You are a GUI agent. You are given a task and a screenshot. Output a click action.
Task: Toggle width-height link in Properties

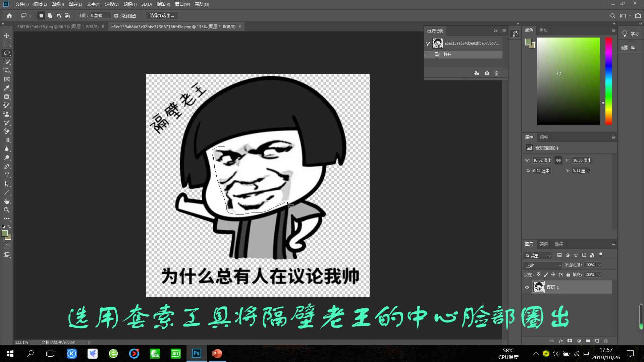558,160
